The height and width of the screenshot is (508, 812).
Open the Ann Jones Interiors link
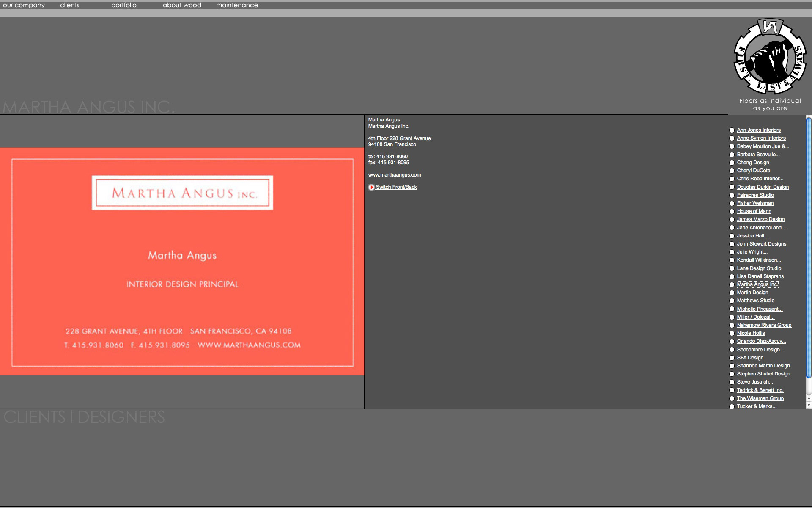point(759,130)
